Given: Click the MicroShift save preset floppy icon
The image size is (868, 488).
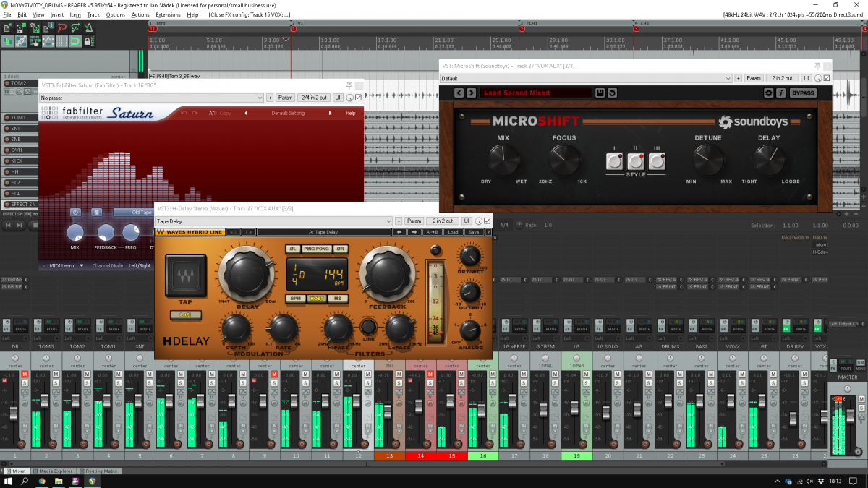Looking at the screenshot, I should (x=600, y=93).
